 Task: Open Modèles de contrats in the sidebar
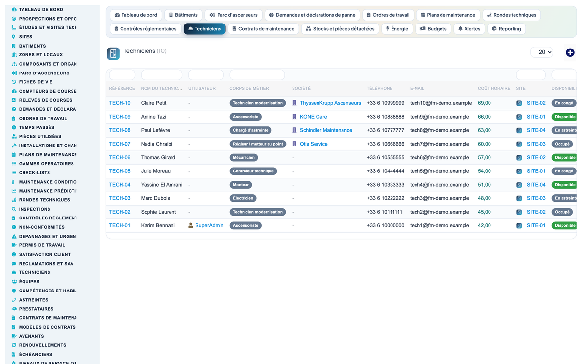[x=48, y=327]
